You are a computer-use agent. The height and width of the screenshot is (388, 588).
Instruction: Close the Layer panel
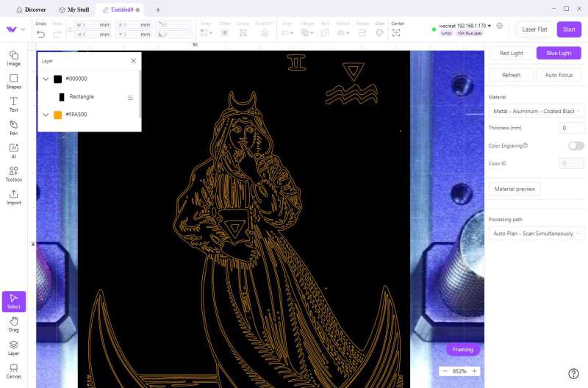coord(134,61)
